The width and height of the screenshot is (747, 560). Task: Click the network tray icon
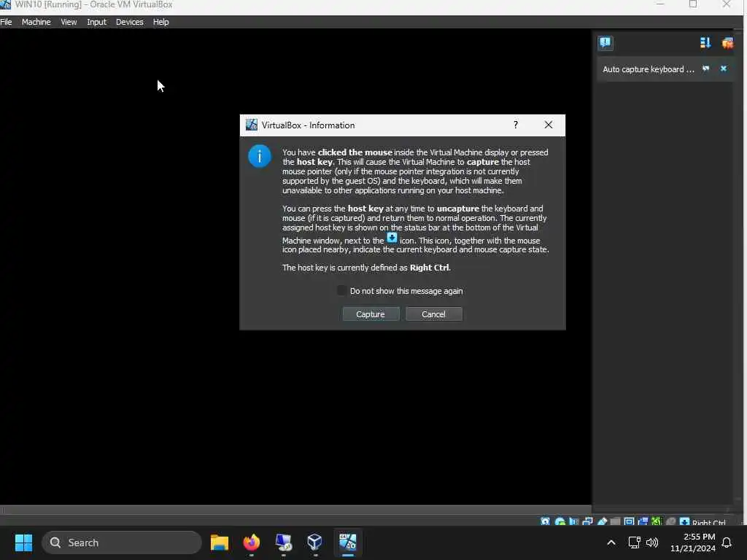pyautogui.click(x=634, y=542)
